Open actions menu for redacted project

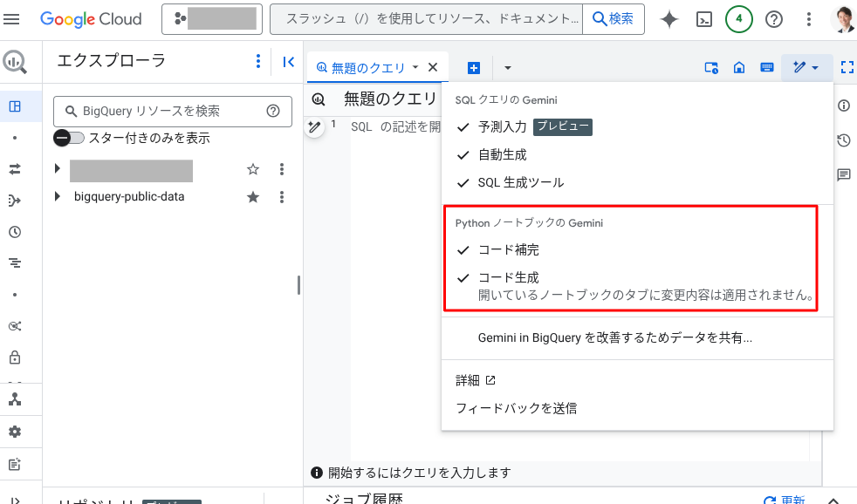pos(282,169)
